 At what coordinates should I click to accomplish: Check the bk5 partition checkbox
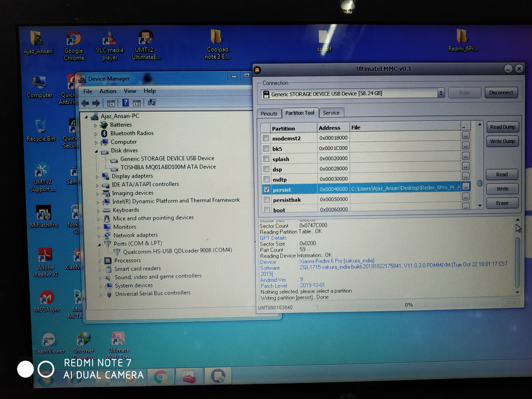(x=266, y=148)
